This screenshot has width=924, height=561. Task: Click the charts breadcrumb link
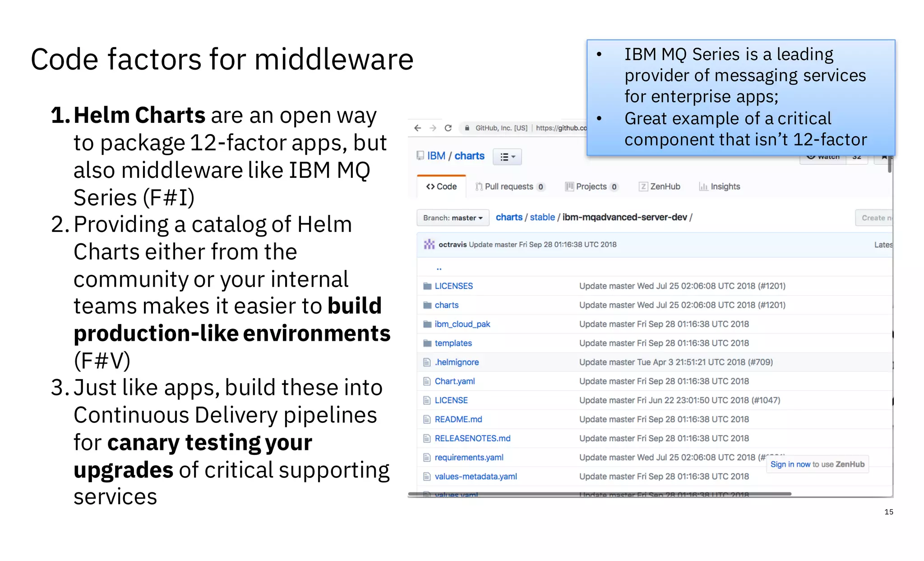click(509, 218)
